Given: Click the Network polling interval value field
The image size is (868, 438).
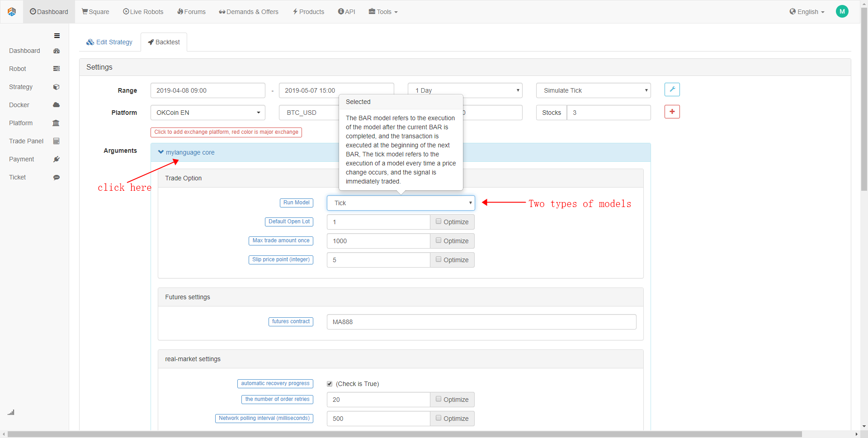Looking at the screenshot, I should tap(378, 419).
